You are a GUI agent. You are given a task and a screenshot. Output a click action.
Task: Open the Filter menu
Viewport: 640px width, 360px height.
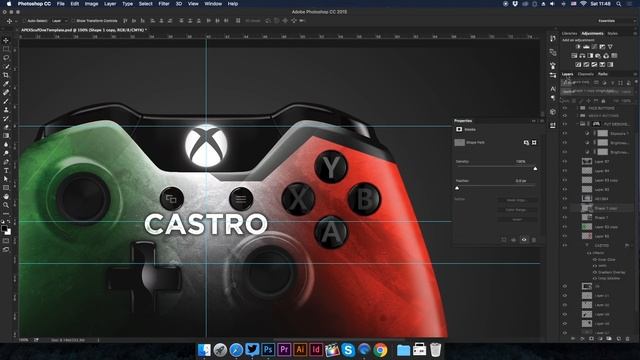point(164,4)
